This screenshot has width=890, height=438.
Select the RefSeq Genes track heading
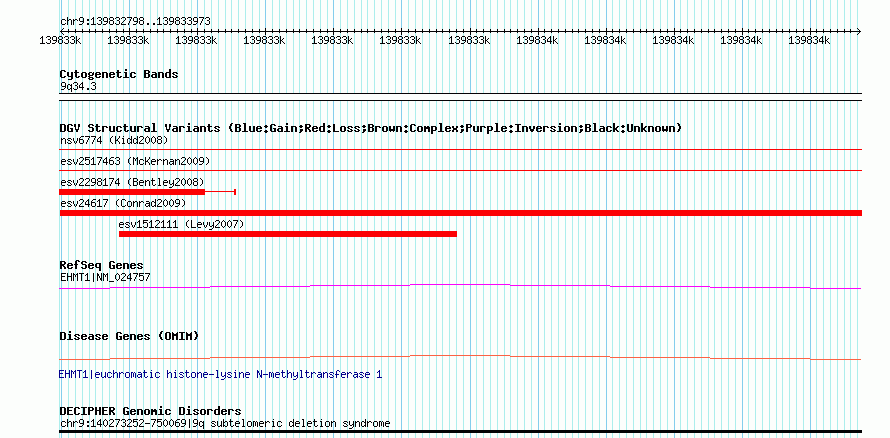point(102,265)
